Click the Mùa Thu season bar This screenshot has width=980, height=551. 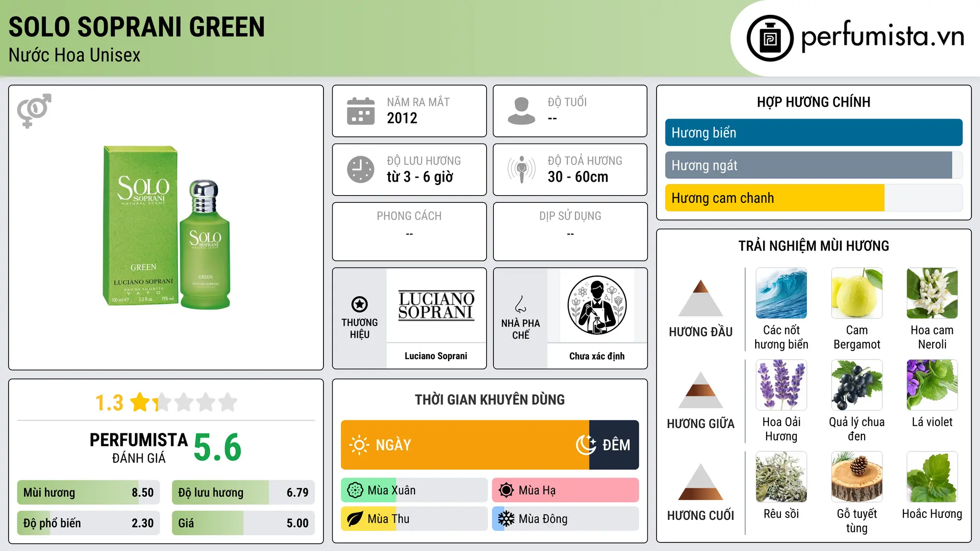(414, 519)
